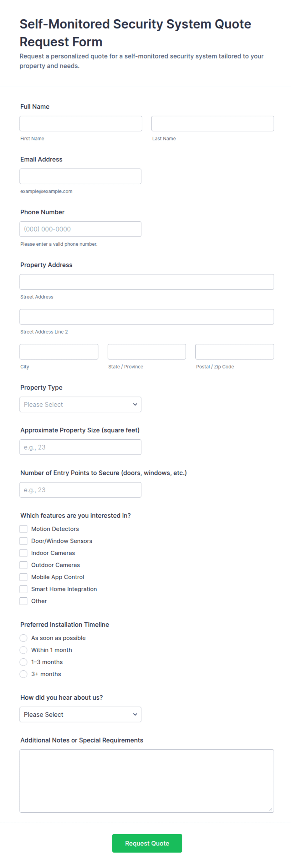Click the Additional Notes text area
The width and height of the screenshot is (291, 868).
147,781
